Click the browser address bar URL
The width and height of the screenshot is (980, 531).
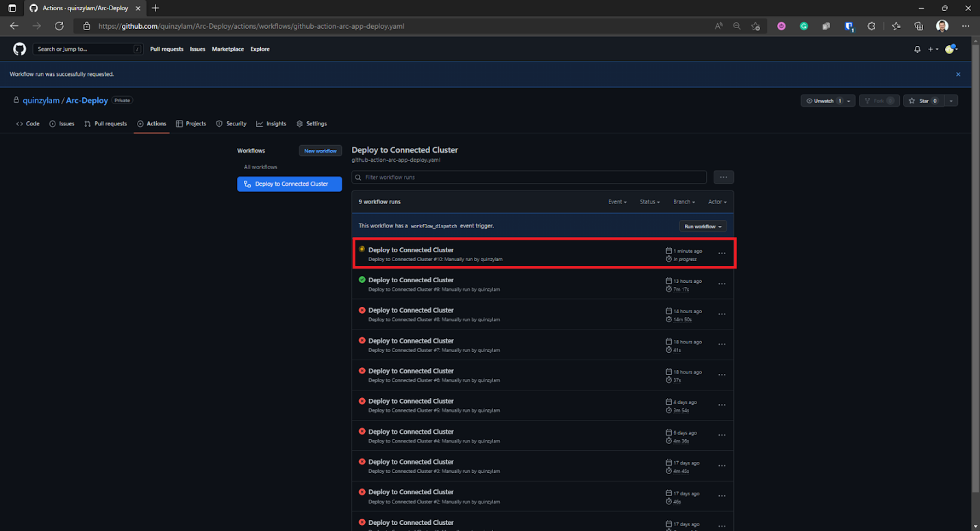251,26
